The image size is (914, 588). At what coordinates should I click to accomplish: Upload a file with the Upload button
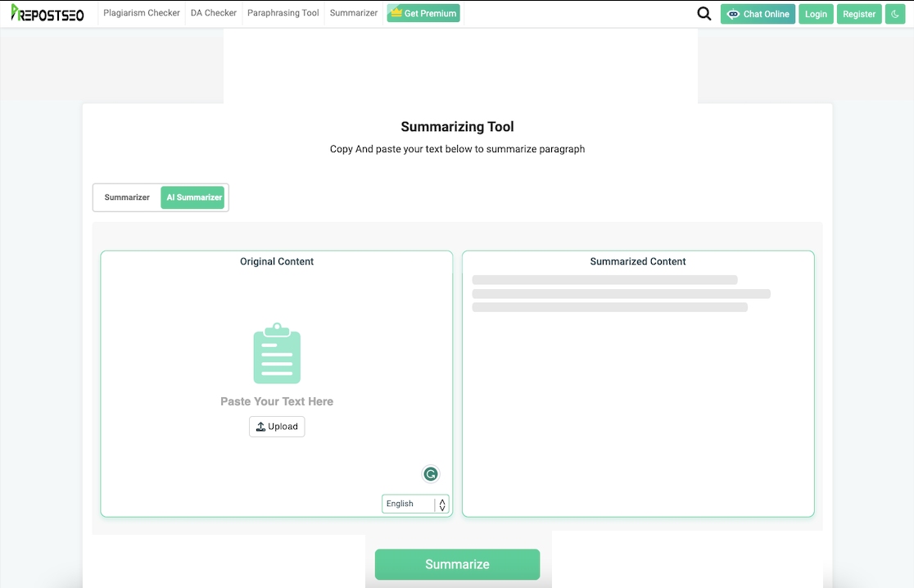[x=277, y=427]
